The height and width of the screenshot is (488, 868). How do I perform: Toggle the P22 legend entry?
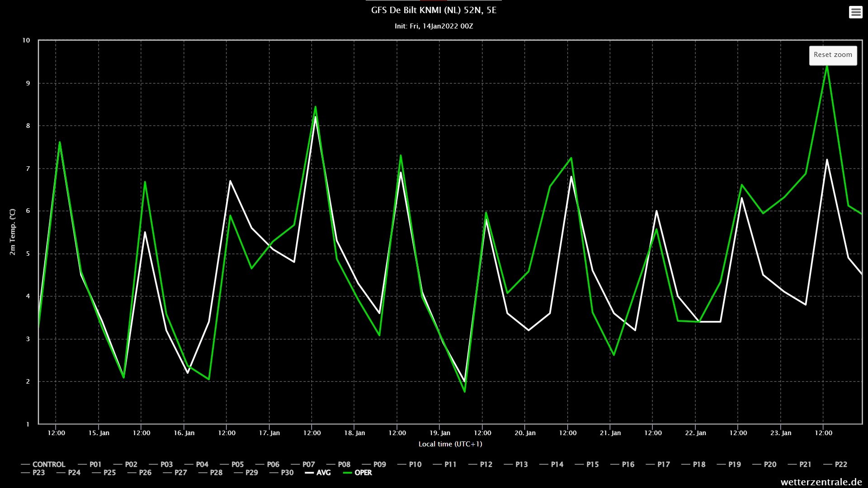841,465
